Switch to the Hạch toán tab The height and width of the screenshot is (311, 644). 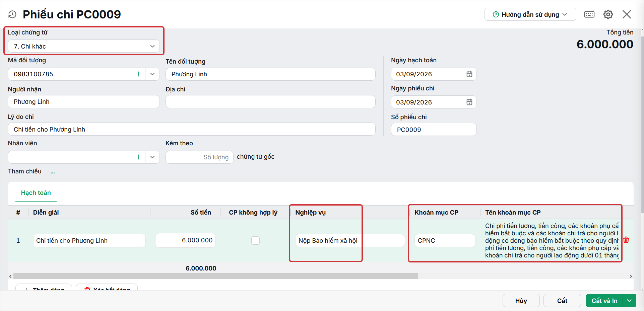pos(36,193)
